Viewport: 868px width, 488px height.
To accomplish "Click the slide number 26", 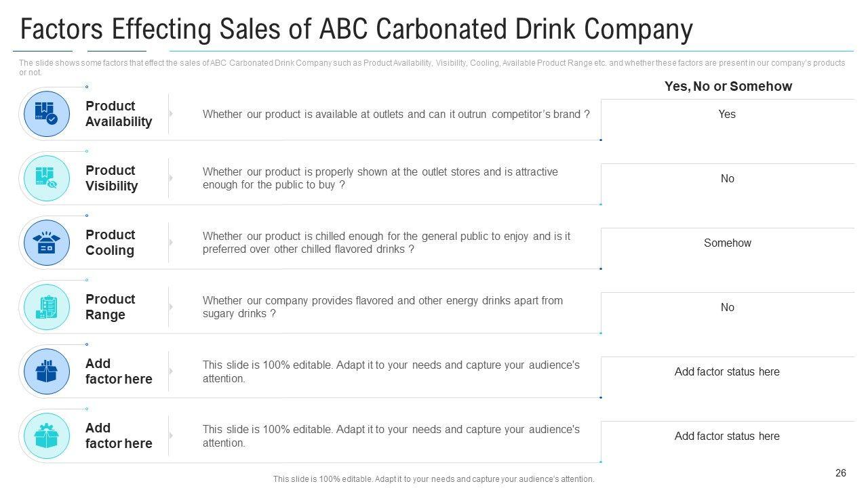I will 841,473.
